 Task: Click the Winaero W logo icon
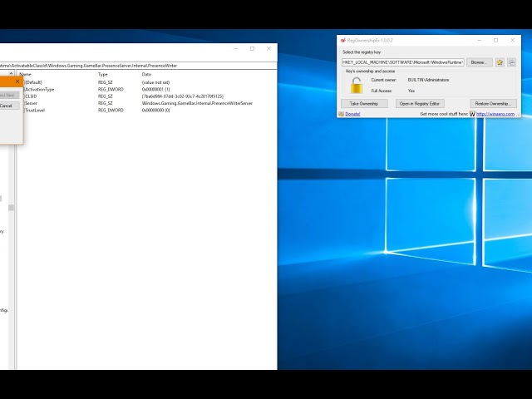(x=472, y=114)
